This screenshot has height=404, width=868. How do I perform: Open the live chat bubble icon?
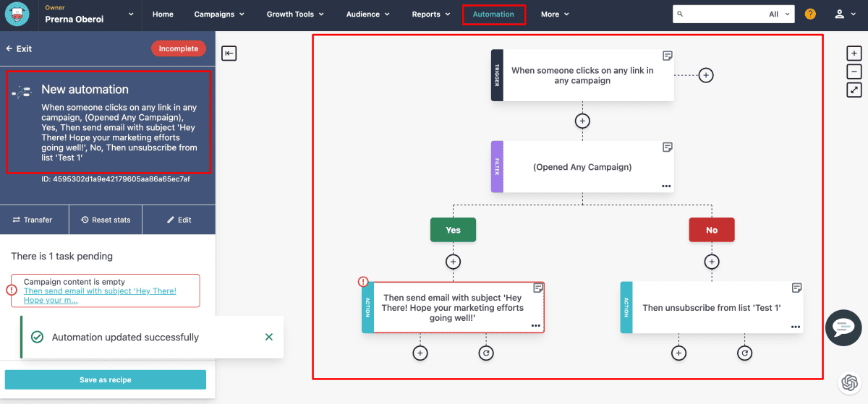click(843, 327)
